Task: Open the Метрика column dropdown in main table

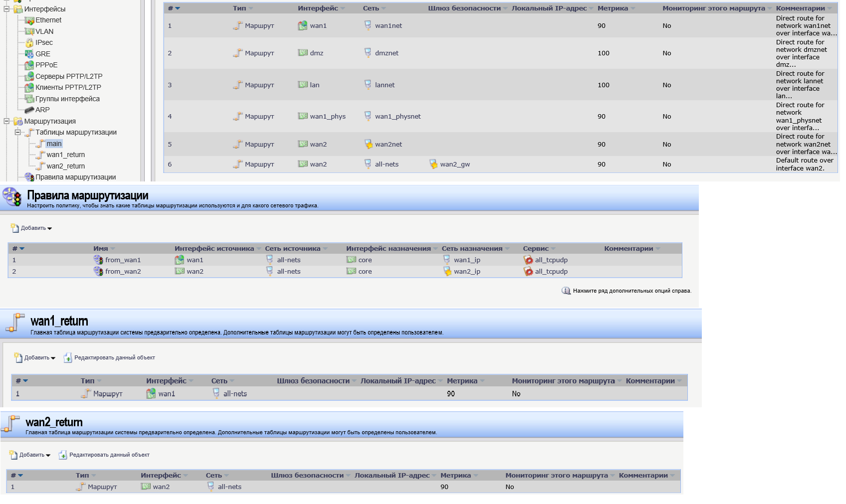Action: coord(633,8)
